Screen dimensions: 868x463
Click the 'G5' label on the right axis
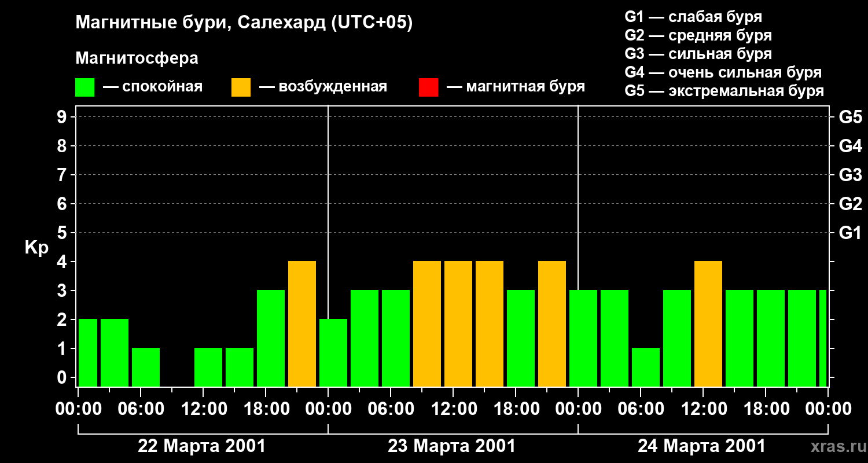pyautogui.click(x=850, y=117)
